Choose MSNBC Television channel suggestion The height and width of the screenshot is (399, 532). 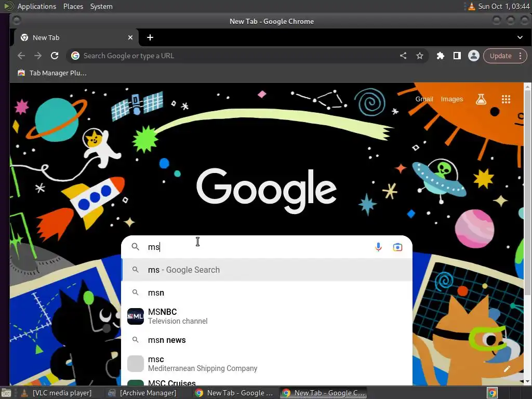click(267, 316)
